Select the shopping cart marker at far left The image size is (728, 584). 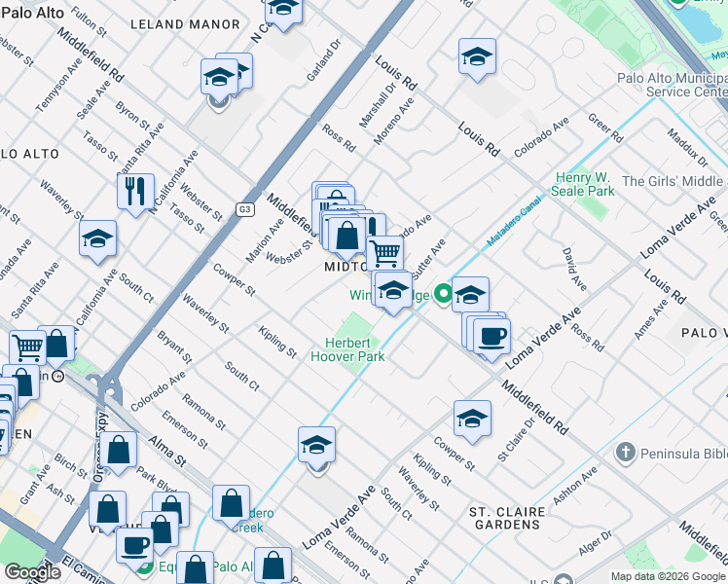pos(28,347)
